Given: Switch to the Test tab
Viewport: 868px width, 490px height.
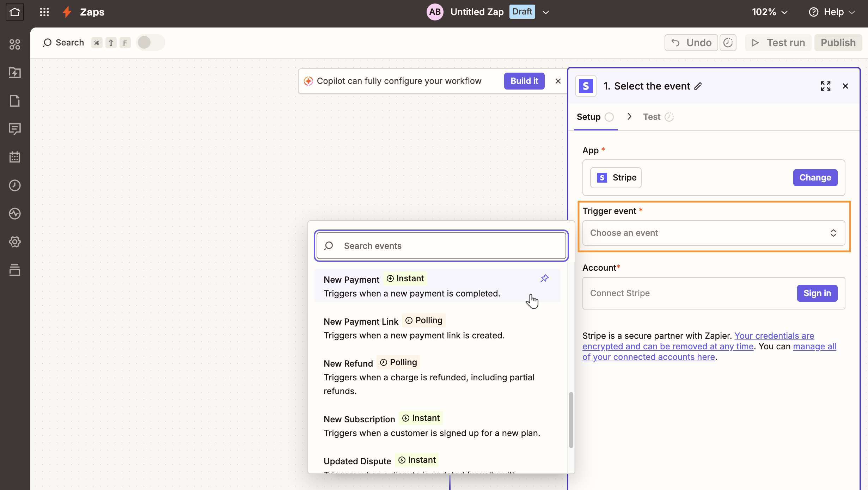Looking at the screenshot, I should [x=658, y=117].
